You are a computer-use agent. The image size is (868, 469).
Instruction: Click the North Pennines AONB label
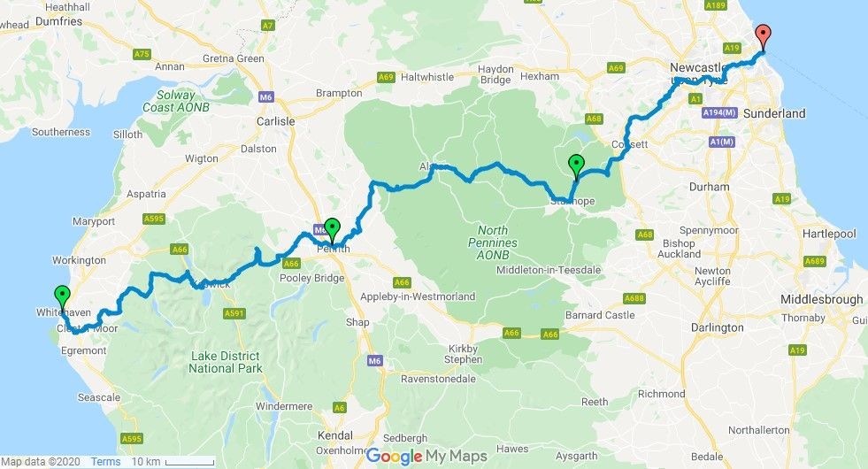(493, 242)
